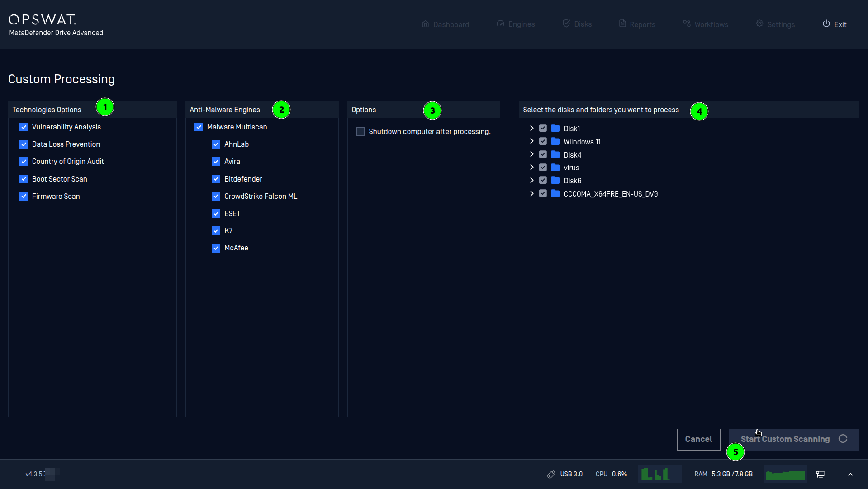
Task: Disable Boot Sector Scan
Action: [24, 179]
